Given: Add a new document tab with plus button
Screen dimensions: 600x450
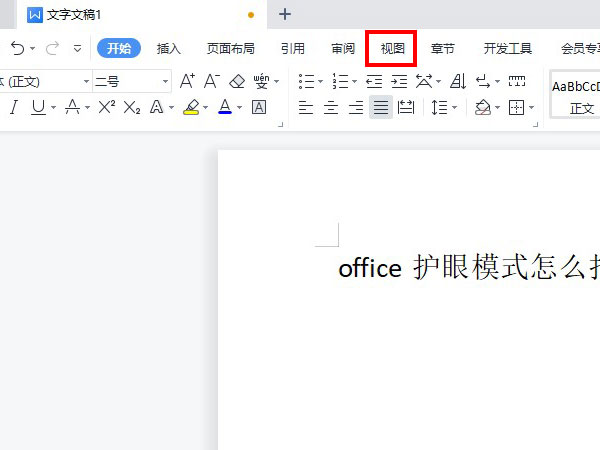Looking at the screenshot, I should (285, 14).
